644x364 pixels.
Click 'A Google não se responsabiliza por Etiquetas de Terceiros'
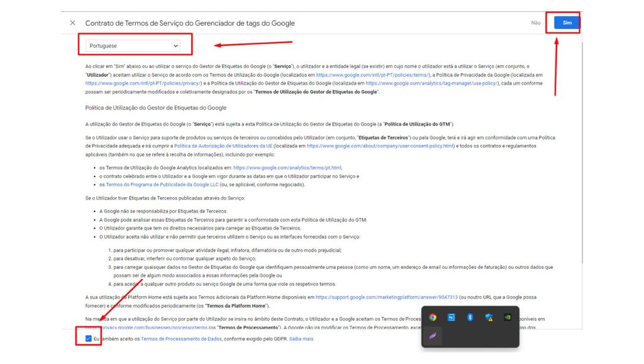[163, 212]
